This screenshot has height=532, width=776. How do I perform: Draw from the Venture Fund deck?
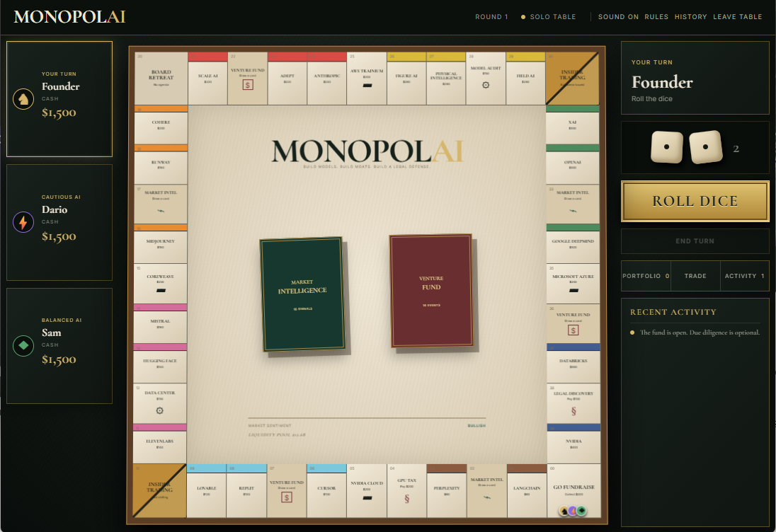(x=431, y=291)
